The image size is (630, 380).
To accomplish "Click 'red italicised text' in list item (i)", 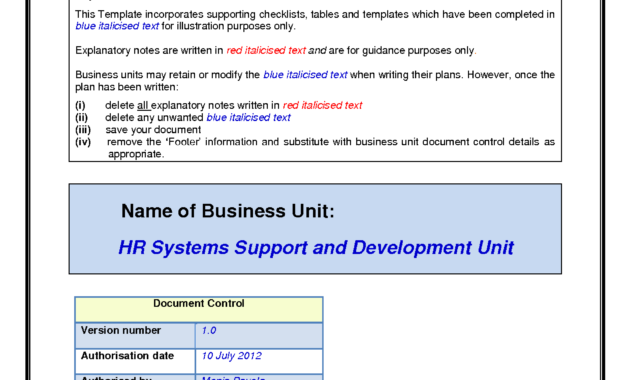I will [x=323, y=105].
